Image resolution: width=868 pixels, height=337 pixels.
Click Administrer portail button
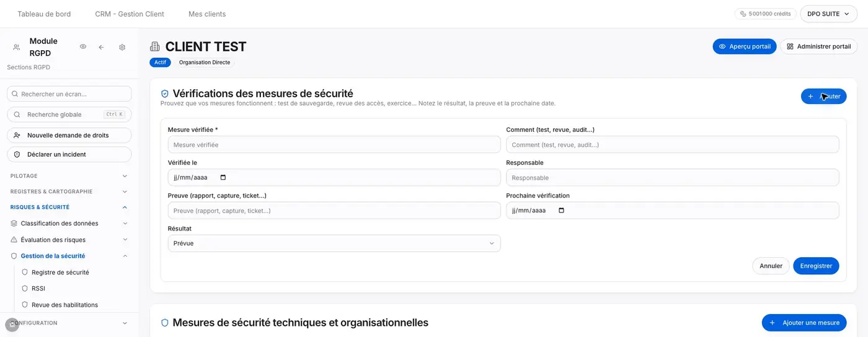click(818, 46)
